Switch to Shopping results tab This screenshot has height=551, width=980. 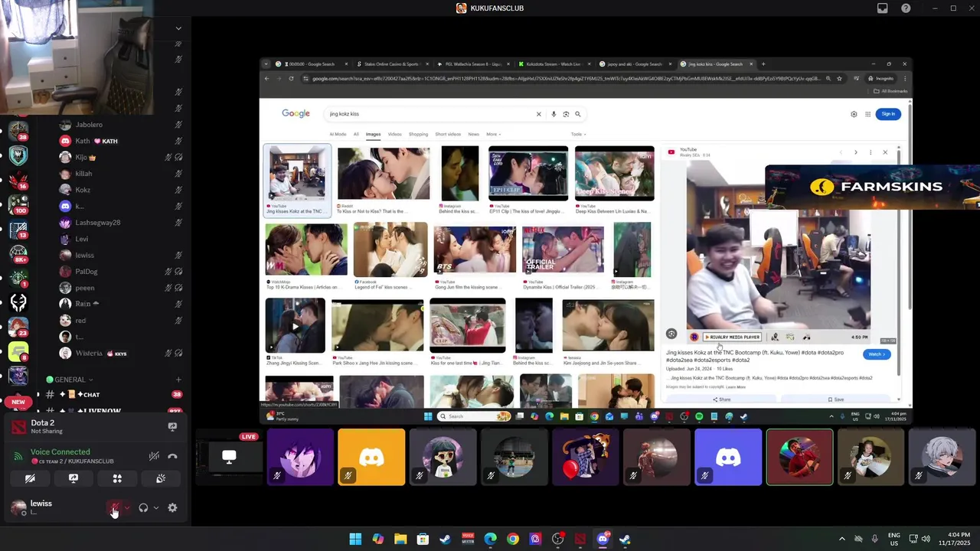tap(418, 134)
